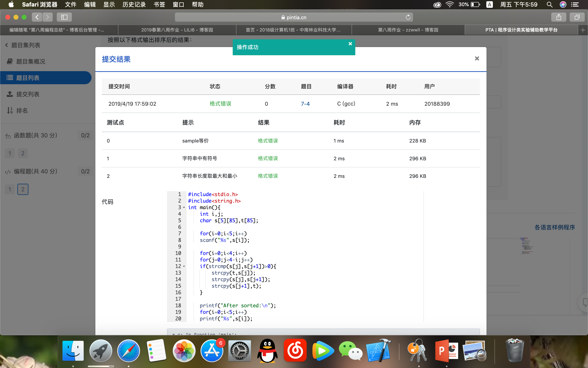588x368 pixels.
Task: Switch to 第八周作业 zzwwll tab
Action: 408,30
